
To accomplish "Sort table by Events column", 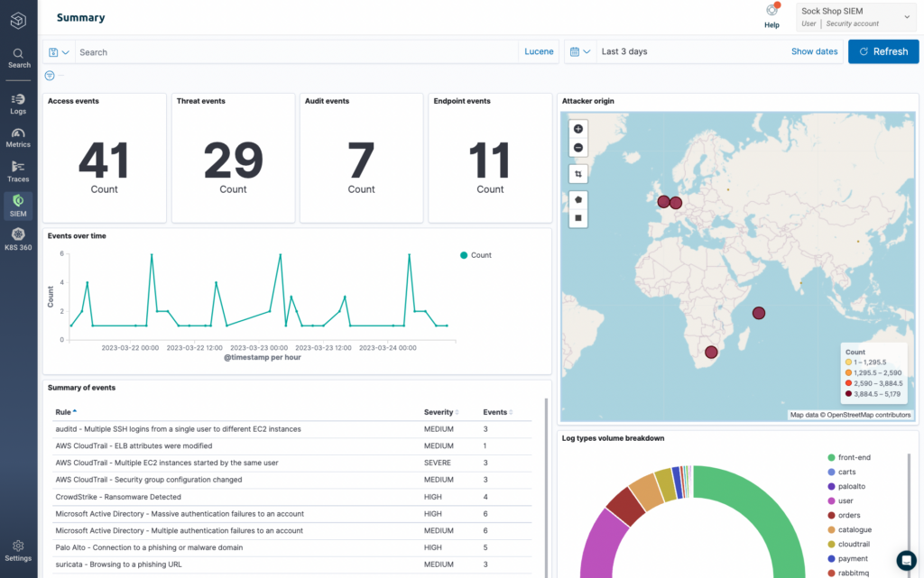I will point(498,412).
